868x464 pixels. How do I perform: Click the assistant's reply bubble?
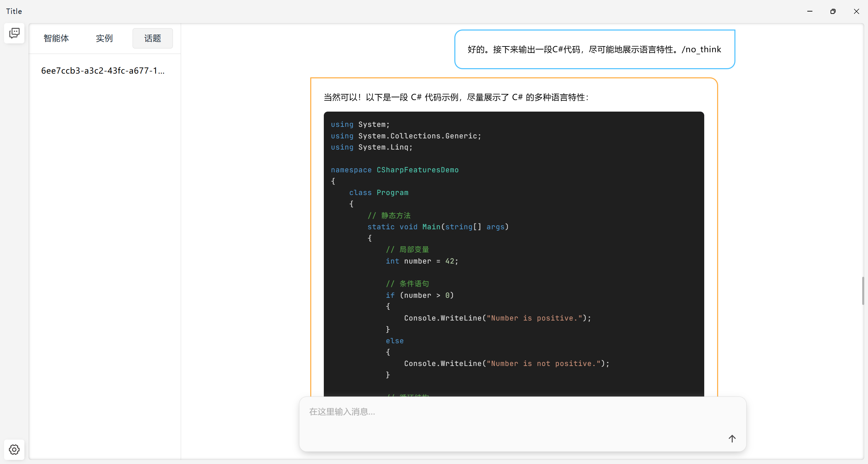(454, 97)
